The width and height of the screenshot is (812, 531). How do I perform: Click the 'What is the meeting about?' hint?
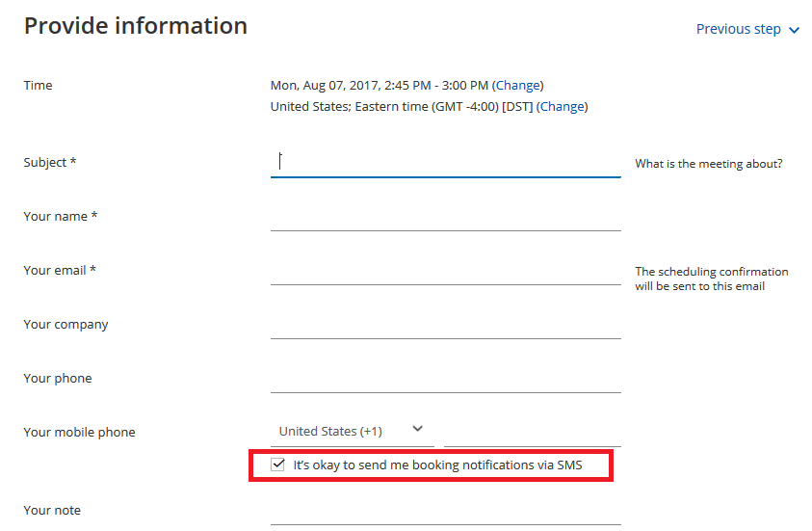(709, 164)
